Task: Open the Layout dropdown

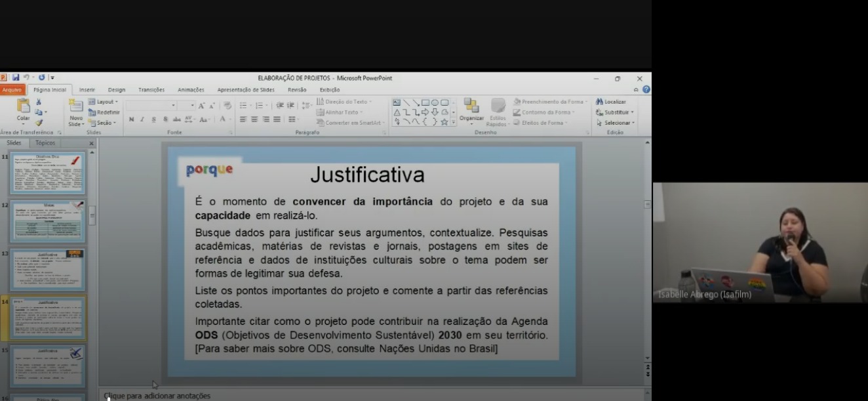Action: [x=107, y=102]
